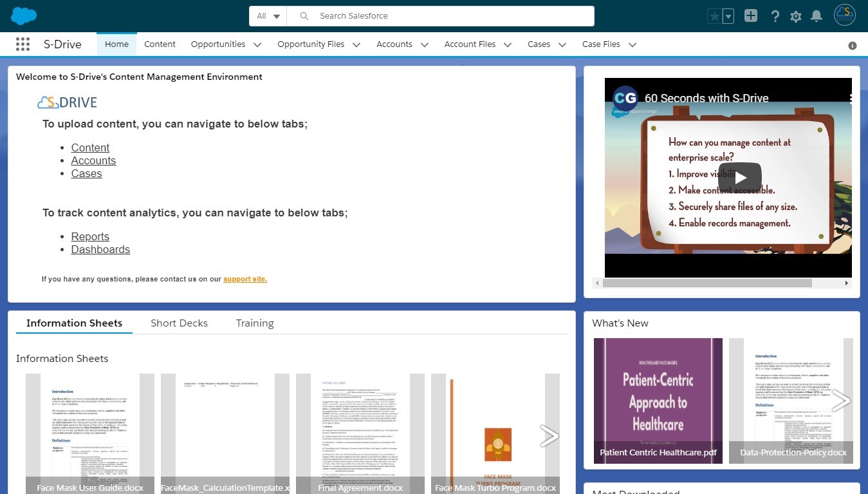This screenshot has height=494, width=868.
Task: Open the Reports link
Action: point(90,236)
